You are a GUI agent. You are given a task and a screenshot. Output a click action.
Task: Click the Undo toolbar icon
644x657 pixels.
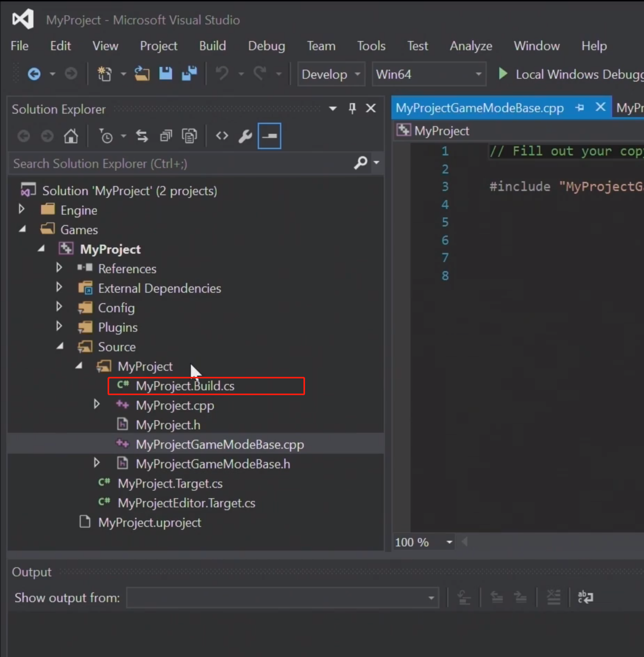pyautogui.click(x=222, y=74)
